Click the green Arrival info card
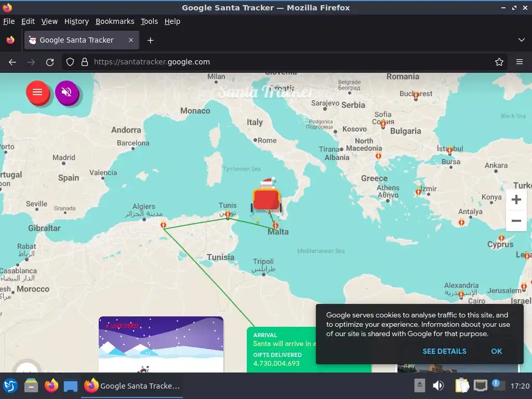The width and height of the screenshot is (532, 399). click(281, 350)
